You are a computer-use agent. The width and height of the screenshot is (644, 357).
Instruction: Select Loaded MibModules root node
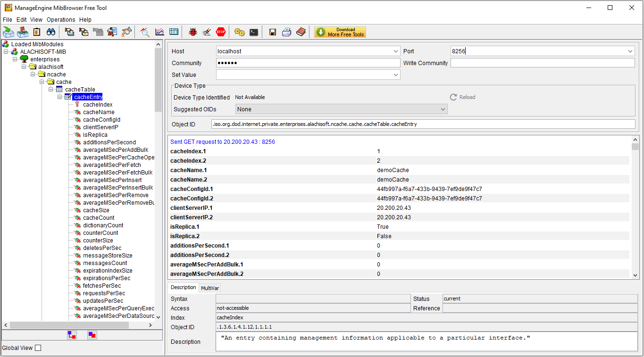point(37,44)
